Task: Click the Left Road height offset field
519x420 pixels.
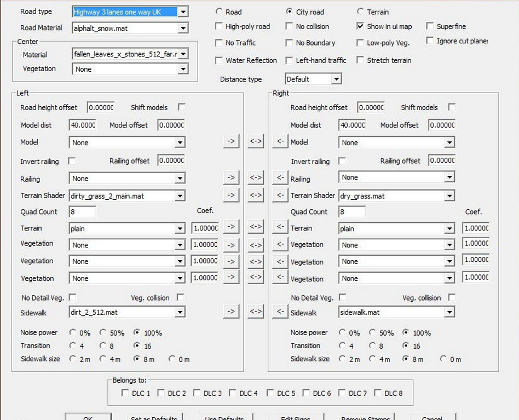Action: (x=101, y=107)
